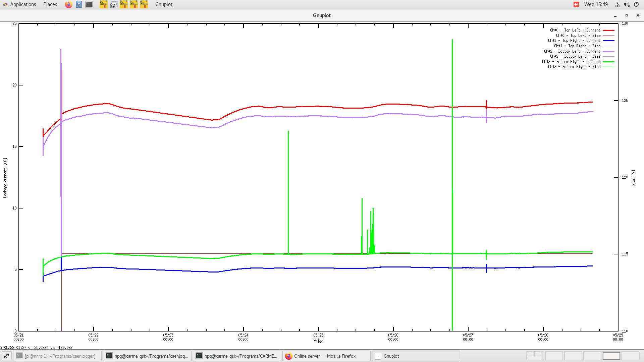
Task: Select the pi@nnrpi1 caenlogger terminal in the taskbar
Action: (x=57, y=356)
